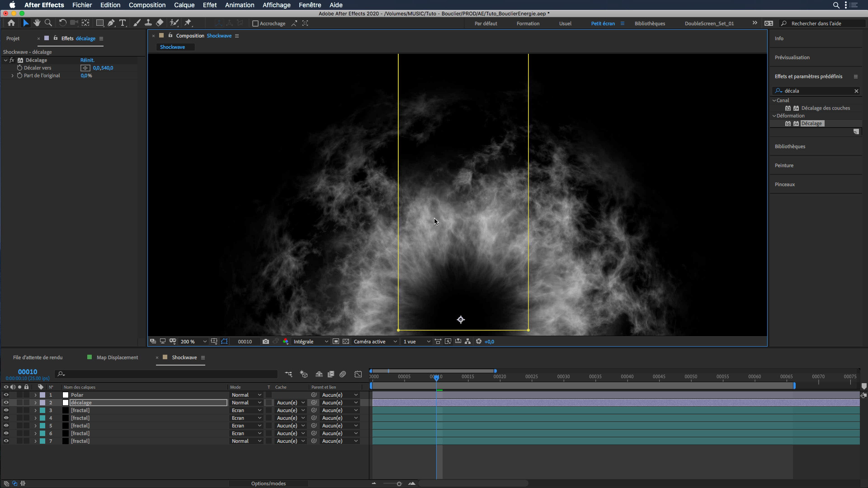Hide the décalage layer eye
Screen dimensions: 868x488
pos(6,403)
